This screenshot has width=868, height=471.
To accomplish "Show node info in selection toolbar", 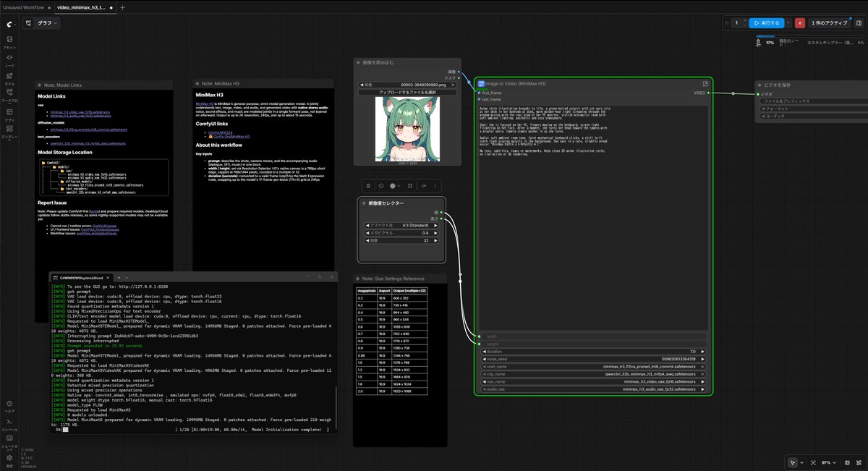I will [x=380, y=186].
